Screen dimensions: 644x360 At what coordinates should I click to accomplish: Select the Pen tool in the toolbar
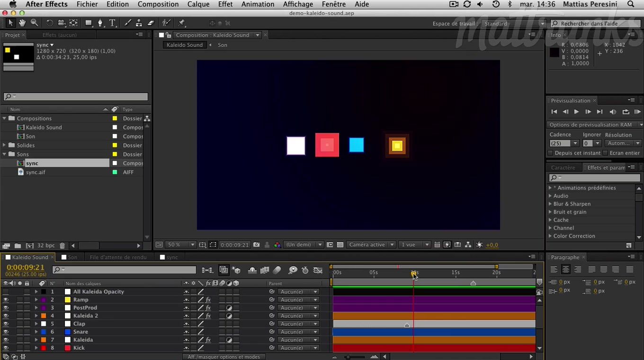point(100,23)
